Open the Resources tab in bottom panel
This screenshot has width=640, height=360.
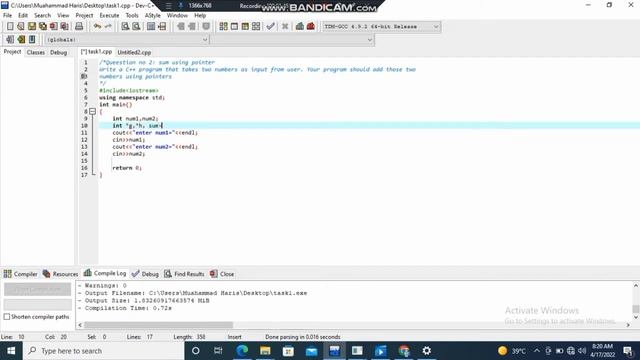click(60, 274)
